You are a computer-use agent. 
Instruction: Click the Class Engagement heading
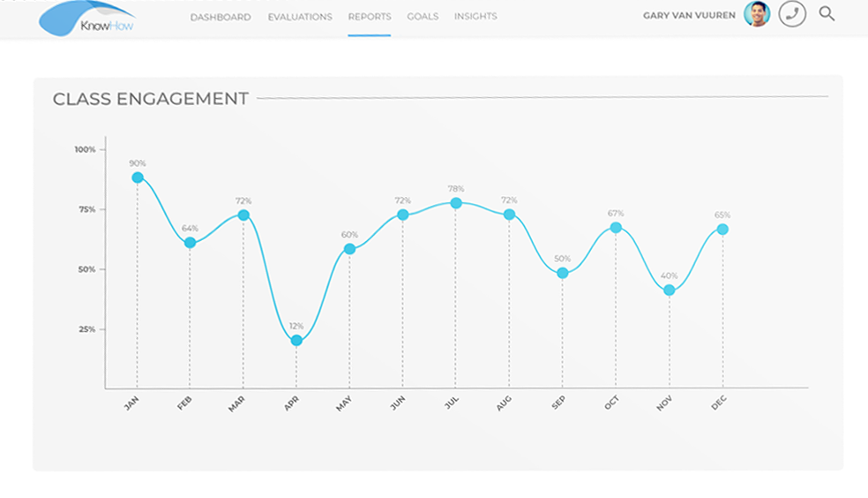150,99
